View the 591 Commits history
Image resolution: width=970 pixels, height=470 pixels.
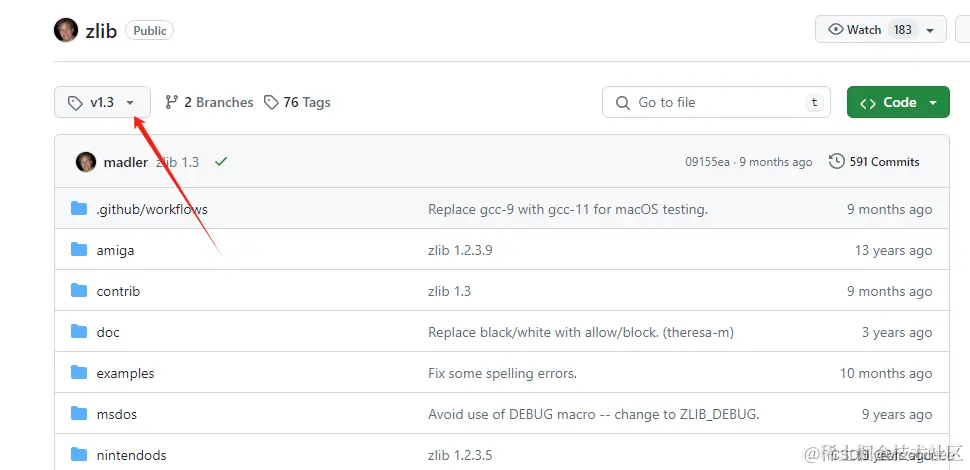(874, 162)
